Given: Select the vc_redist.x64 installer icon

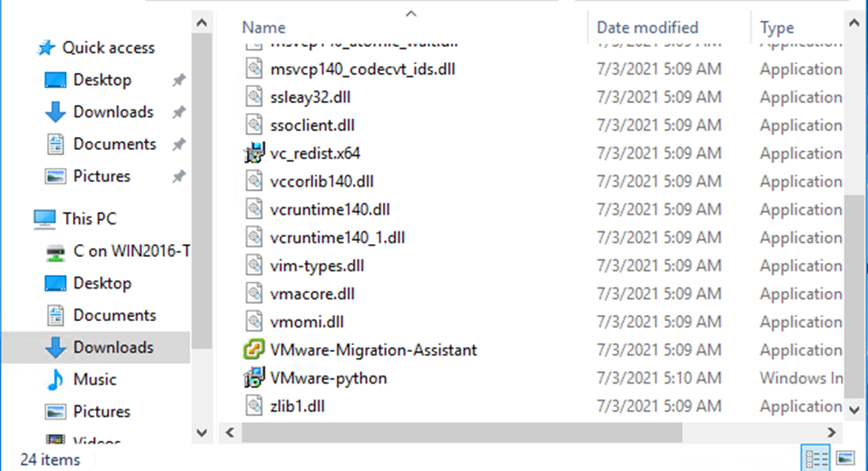Looking at the screenshot, I should [x=254, y=153].
